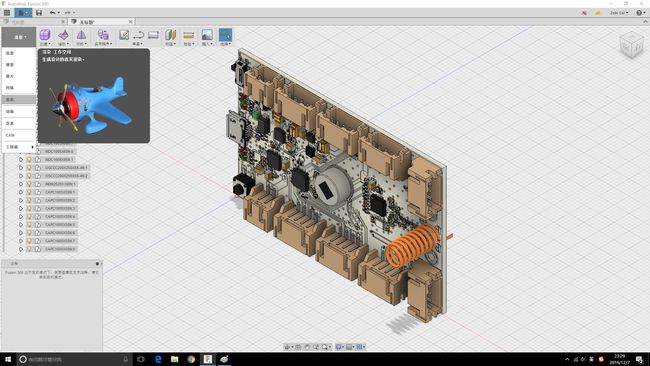Viewport: 650px width, 366px height.
Task: Click the Assemble joint tool icon
Action: tap(103, 35)
